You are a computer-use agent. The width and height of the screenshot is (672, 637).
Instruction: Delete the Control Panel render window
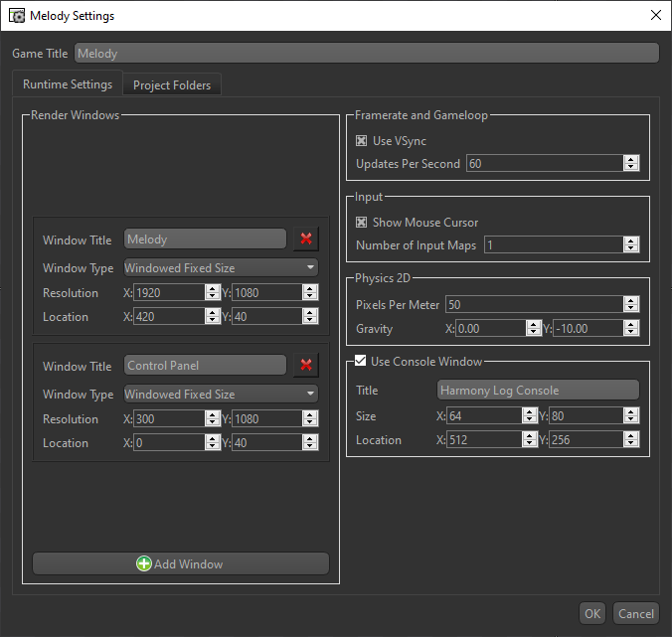tap(306, 365)
